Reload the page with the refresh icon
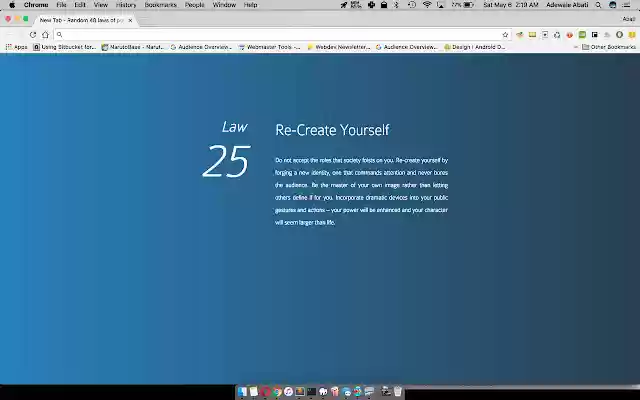This screenshot has width=640, height=400. point(33,35)
